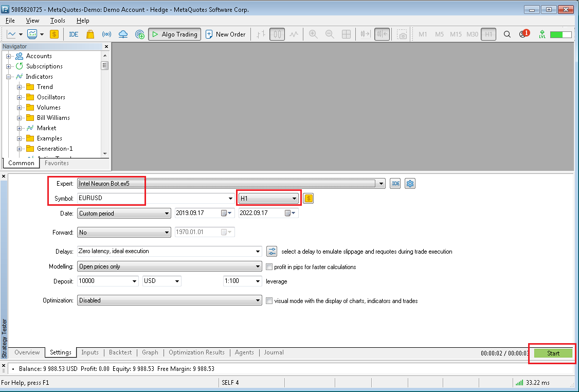Select the M30 timeframe
Image resolution: width=579 pixels, height=392 pixels.
point(472,34)
